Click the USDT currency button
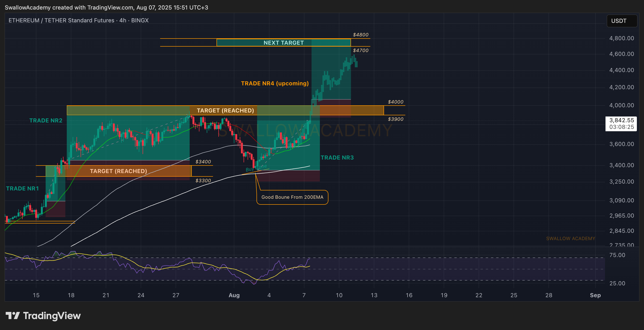 click(x=622, y=21)
